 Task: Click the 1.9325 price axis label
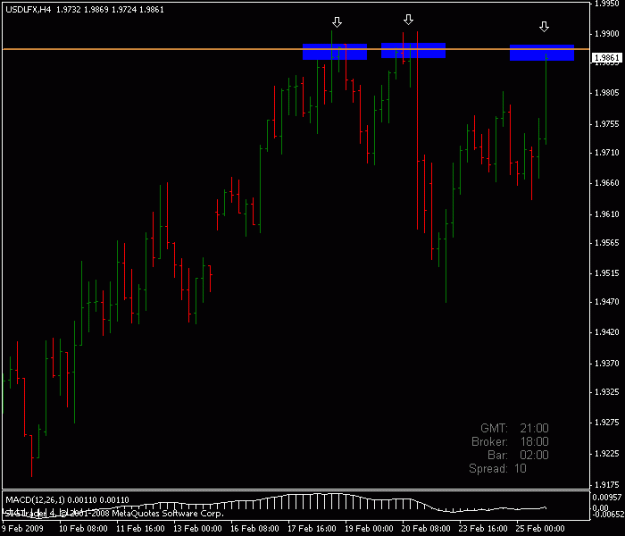coord(607,392)
